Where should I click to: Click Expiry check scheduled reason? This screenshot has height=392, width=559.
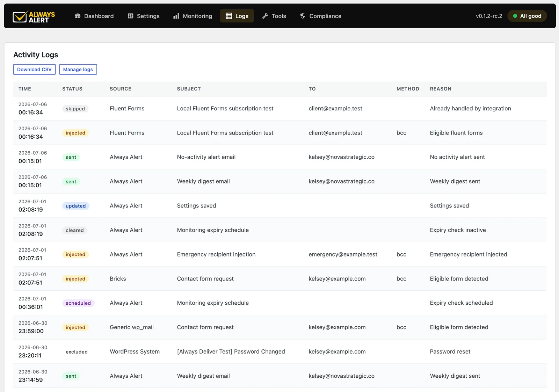461,303
